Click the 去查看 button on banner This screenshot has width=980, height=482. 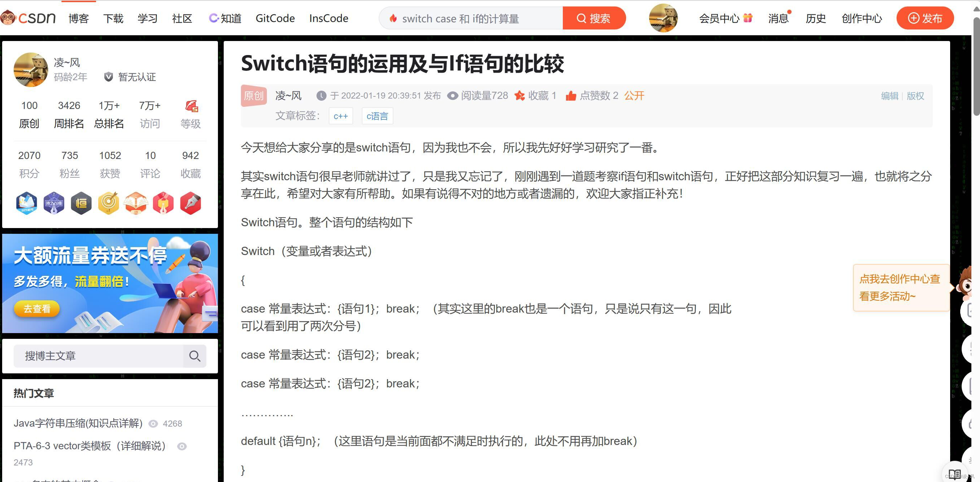[37, 309]
